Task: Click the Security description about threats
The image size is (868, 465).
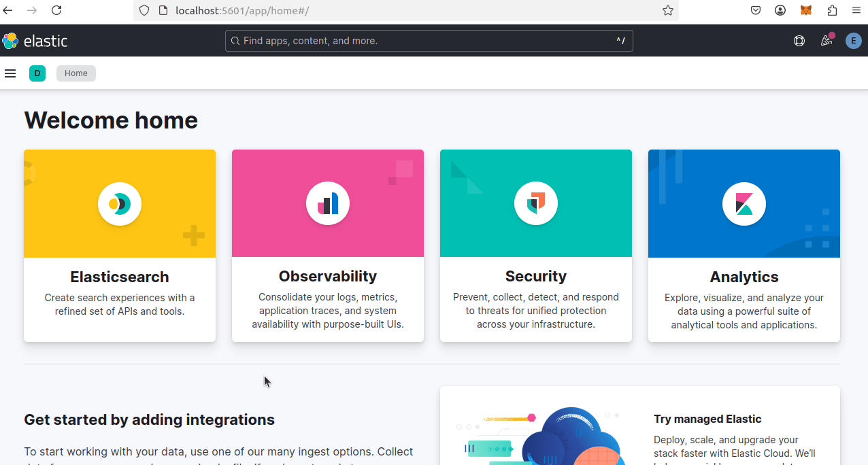Action: [x=536, y=311]
